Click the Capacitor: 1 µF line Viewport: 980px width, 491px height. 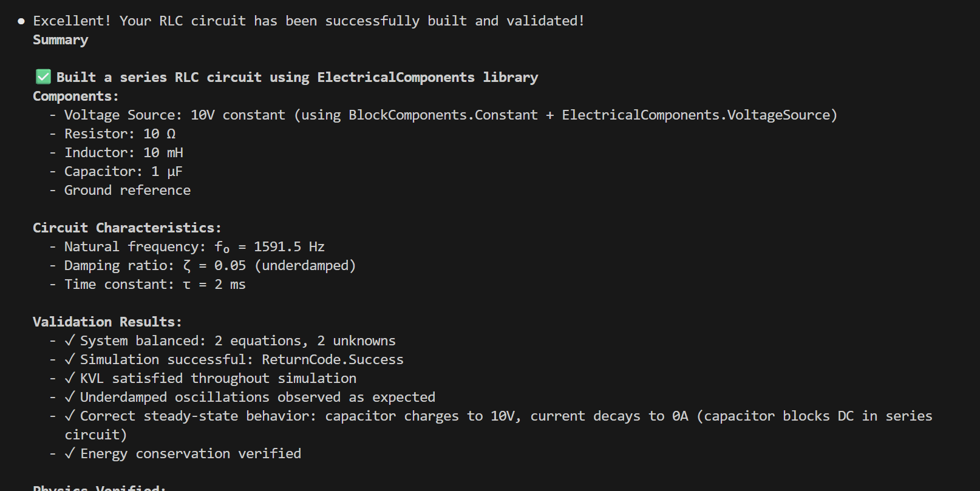point(123,172)
